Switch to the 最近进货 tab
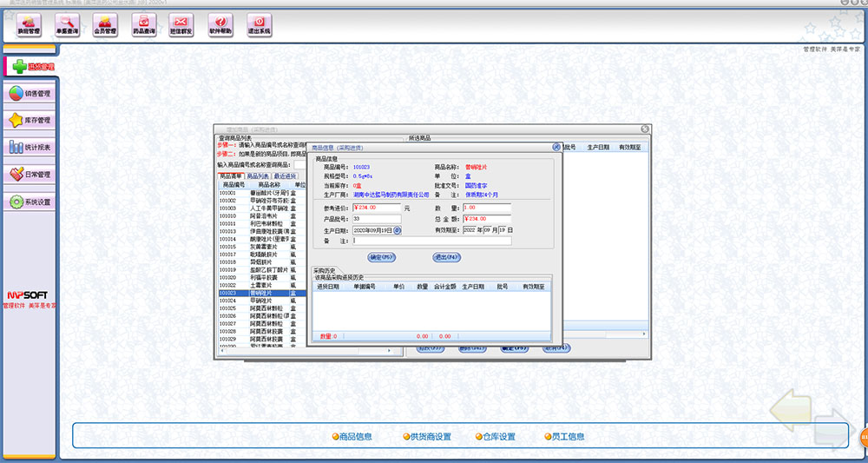The width and height of the screenshot is (868, 463). coord(285,176)
